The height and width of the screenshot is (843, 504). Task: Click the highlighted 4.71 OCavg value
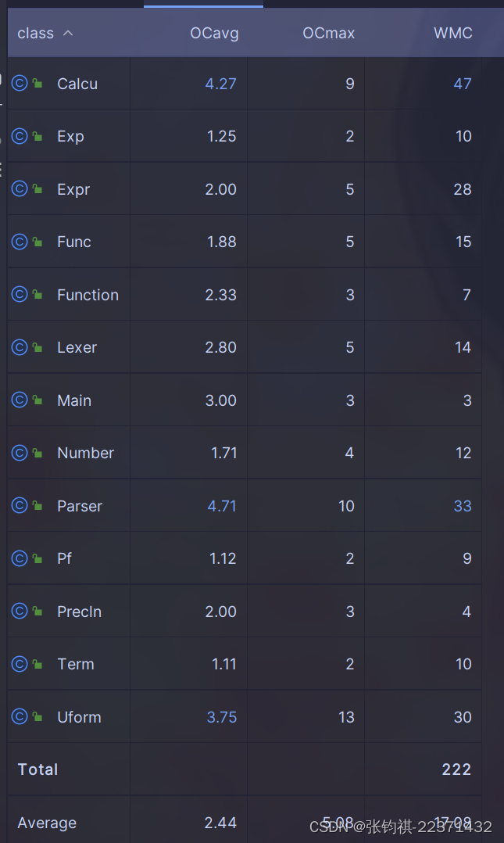click(221, 506)
